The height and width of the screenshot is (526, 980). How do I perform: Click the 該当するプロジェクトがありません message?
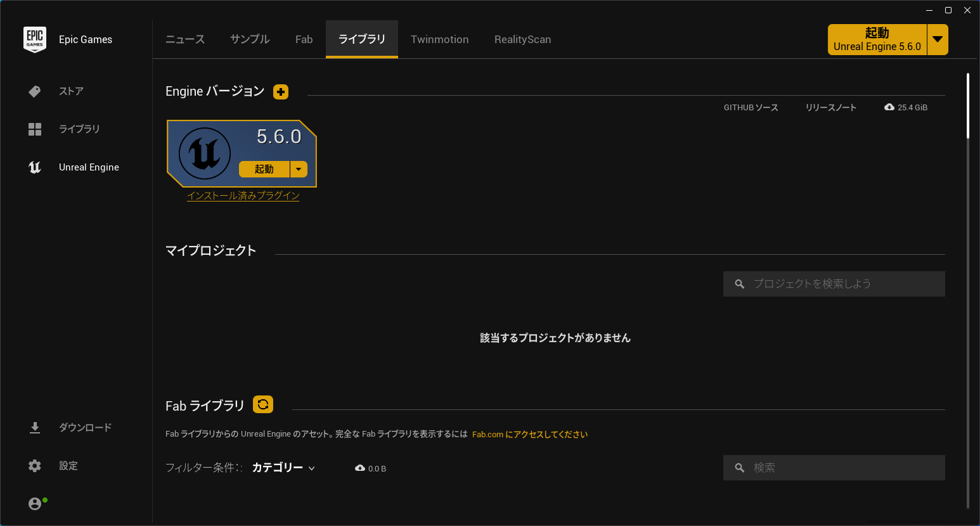[555, 338]
